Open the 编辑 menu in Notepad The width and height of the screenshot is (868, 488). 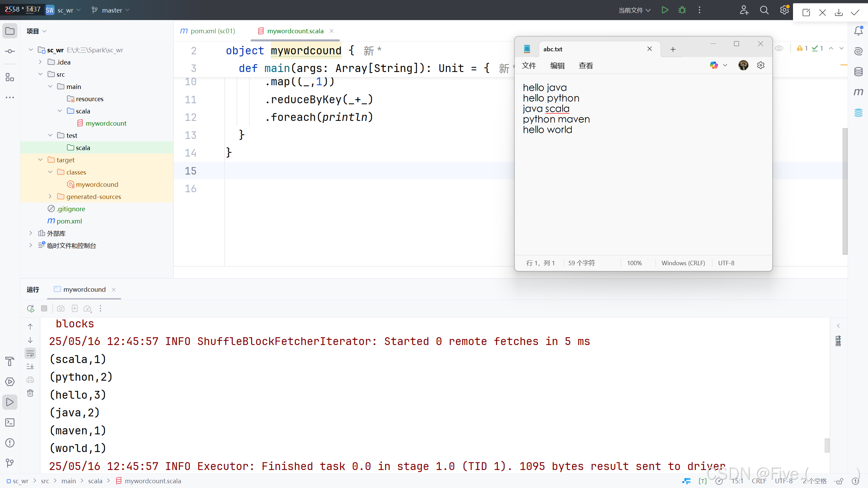point(557,66)
